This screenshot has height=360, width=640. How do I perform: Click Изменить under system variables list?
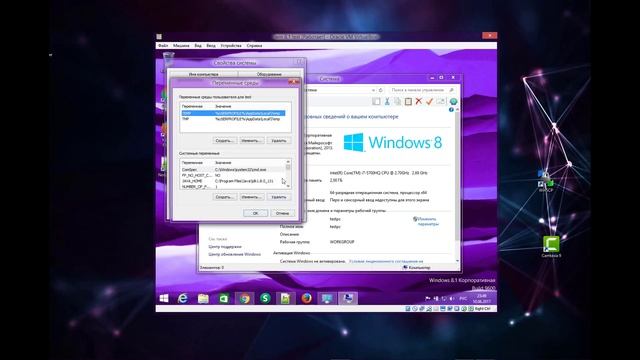pos(251,197)
